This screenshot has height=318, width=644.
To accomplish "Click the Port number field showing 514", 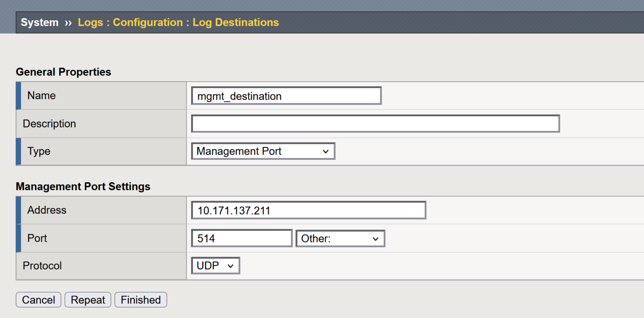I will (242, 238).
